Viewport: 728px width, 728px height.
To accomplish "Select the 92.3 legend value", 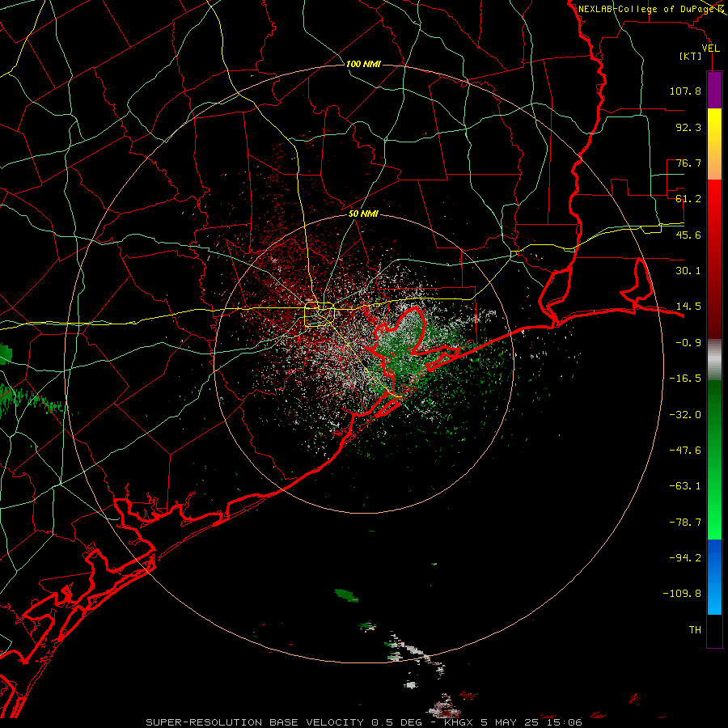I will 688,127.
